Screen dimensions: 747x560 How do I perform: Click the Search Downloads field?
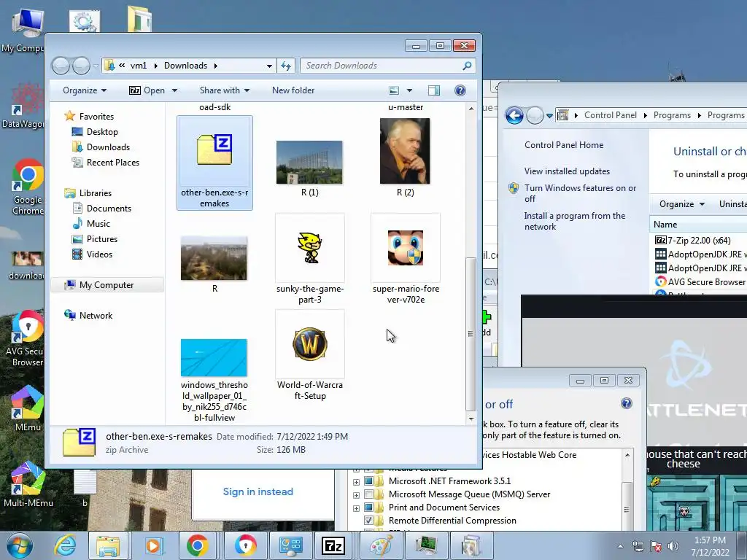click(x=387, y=66)
